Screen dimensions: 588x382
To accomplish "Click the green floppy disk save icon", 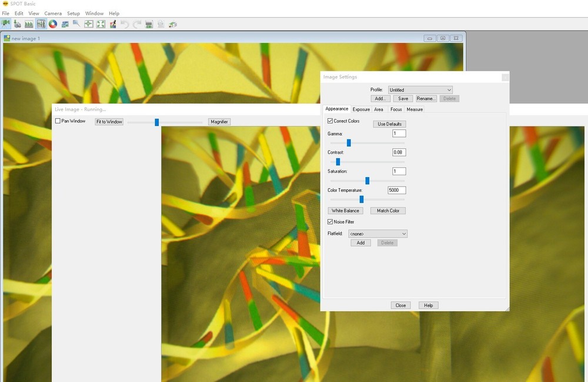I will pos(149,24).
